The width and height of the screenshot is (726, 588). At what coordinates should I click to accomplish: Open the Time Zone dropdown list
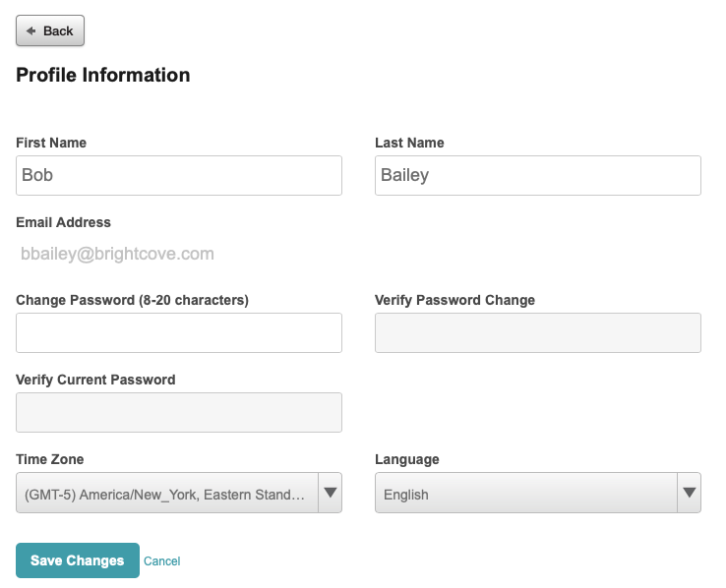tap(179, 493)
